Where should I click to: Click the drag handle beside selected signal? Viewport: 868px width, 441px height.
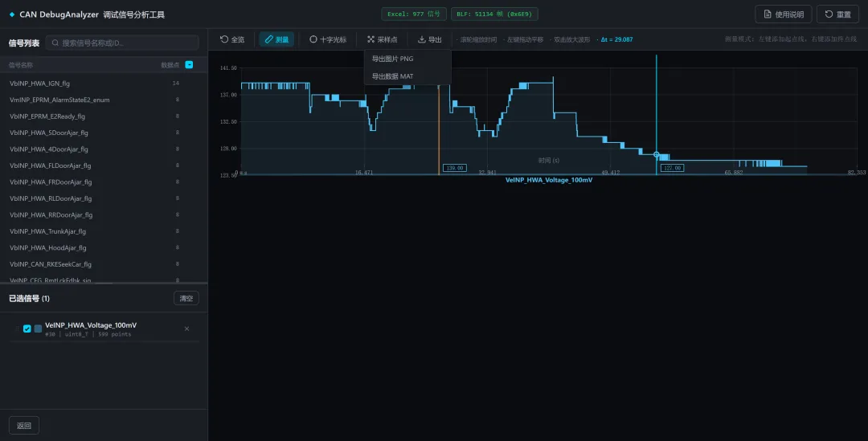tap(17, 329)
